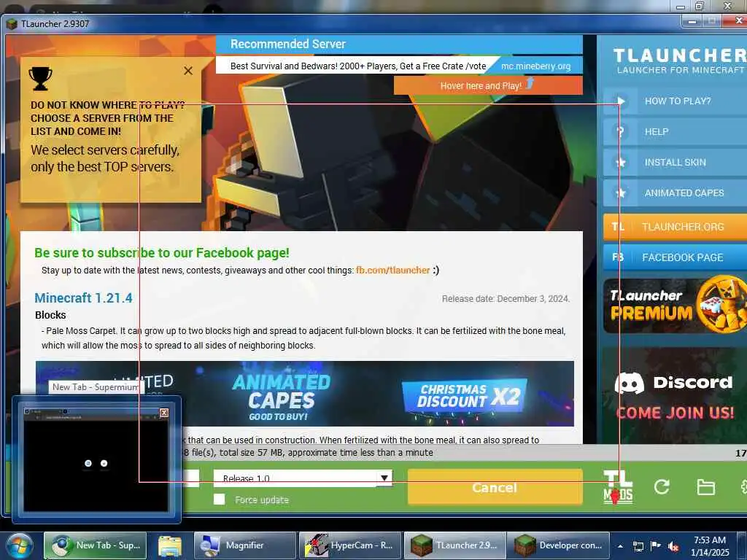Switch to HyperCam recorder on the taskbar

click(x=350, y=545)
